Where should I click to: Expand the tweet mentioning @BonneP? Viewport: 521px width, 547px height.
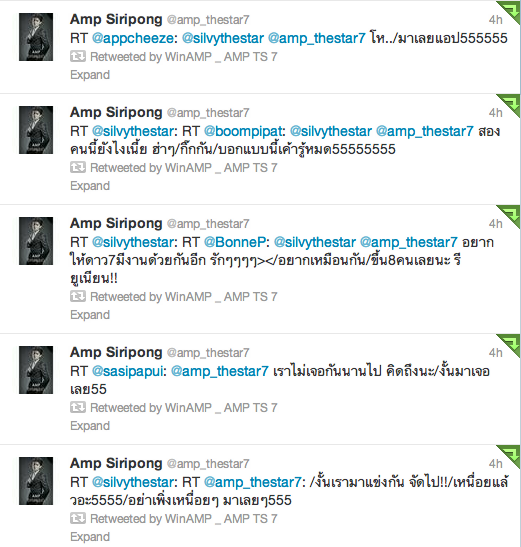90,315
